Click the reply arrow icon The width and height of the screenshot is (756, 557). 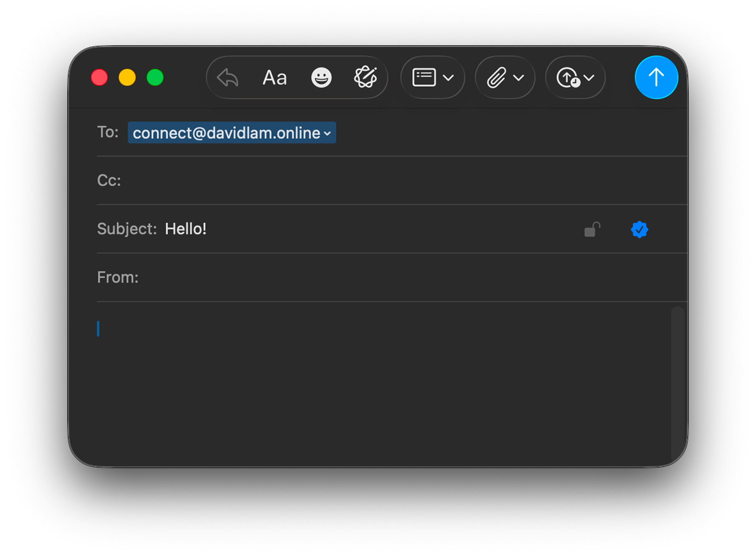pos(228,78)
